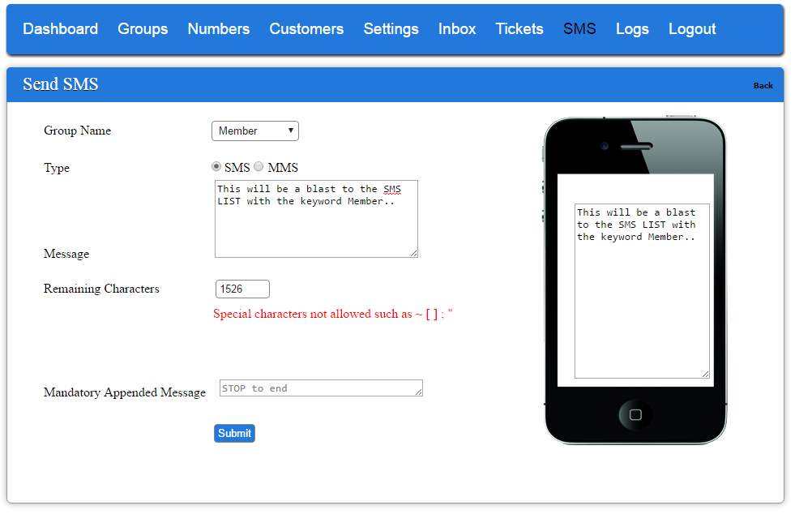Go to Groups in the navigation bar
The image size is (812, 527).
143,29
